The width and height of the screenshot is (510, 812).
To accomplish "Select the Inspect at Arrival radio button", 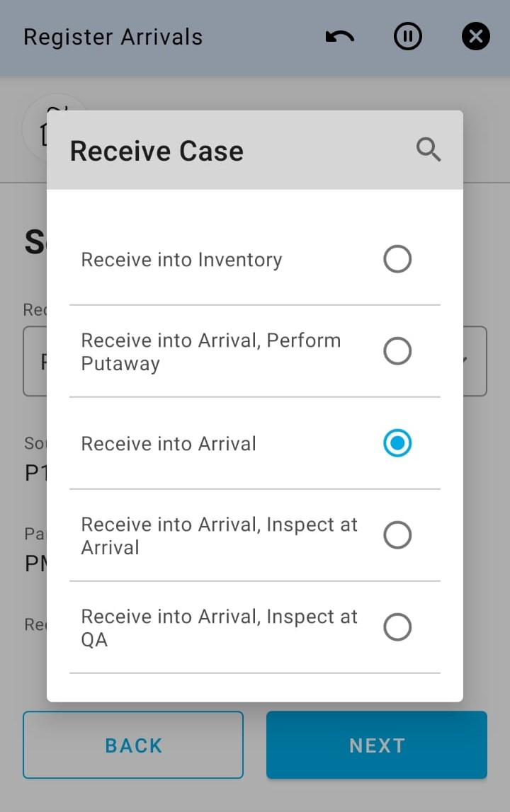I will [x=397, y=535].
